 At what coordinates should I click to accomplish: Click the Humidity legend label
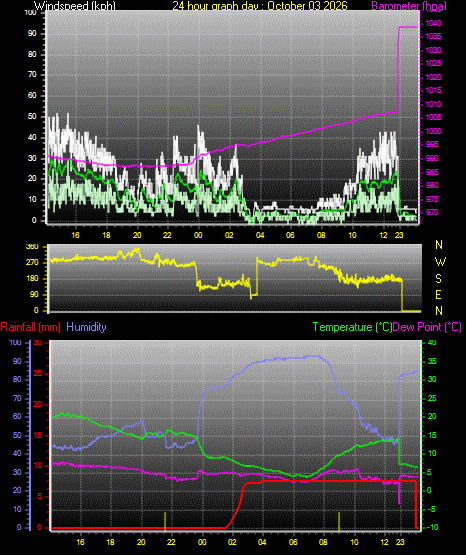pyautogui.click(x=86, y=327)
